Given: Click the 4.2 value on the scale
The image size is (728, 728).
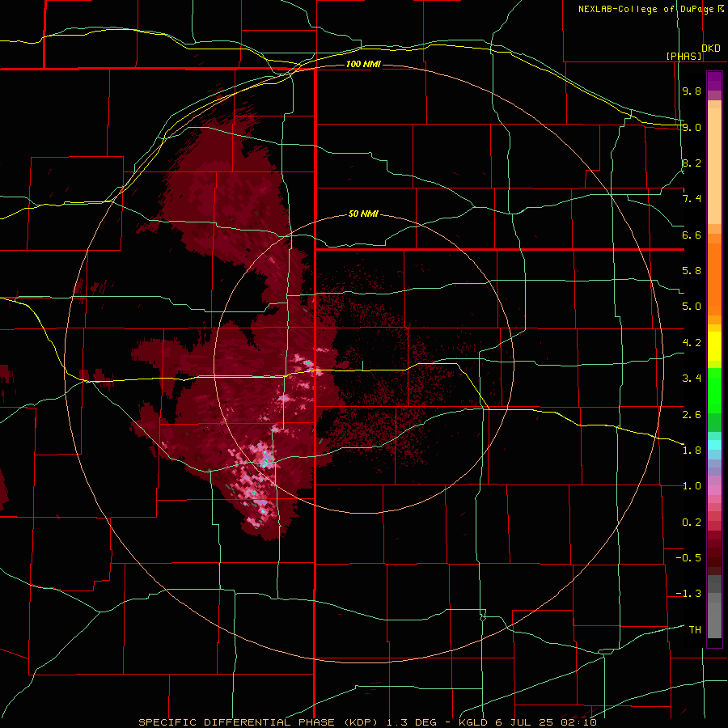Looking at the screenshot, I should 692,343.
